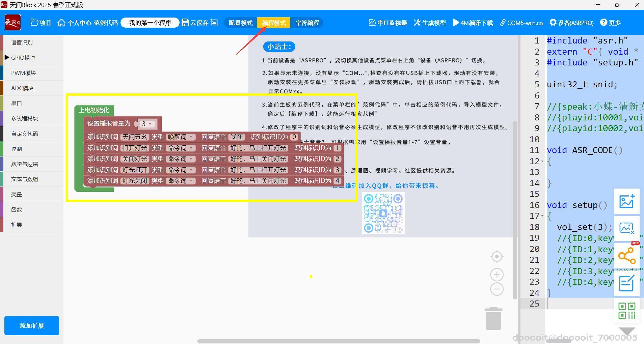Open 设备(ASRPRO) device settings gear
Screen dimensions: 644x344
click(x=554, y=23)
